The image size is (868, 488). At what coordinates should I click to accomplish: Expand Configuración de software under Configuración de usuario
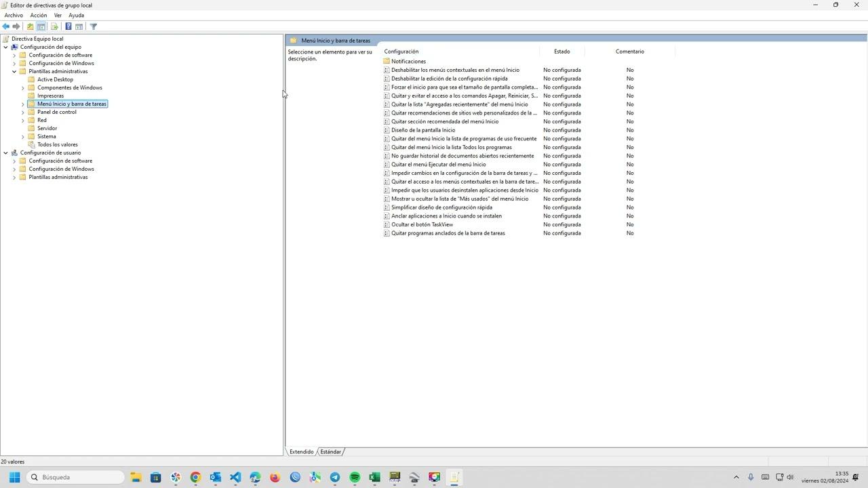click(14, 161)
